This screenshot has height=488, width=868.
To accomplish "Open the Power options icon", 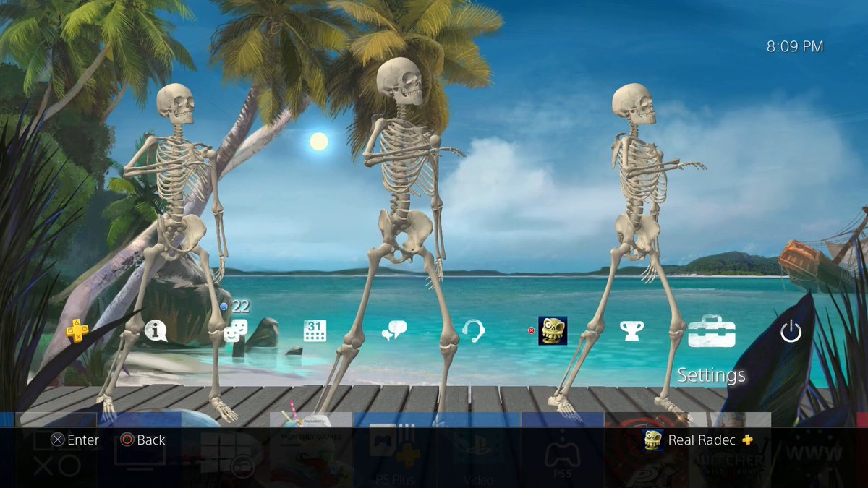I will (x=791, y=331).
